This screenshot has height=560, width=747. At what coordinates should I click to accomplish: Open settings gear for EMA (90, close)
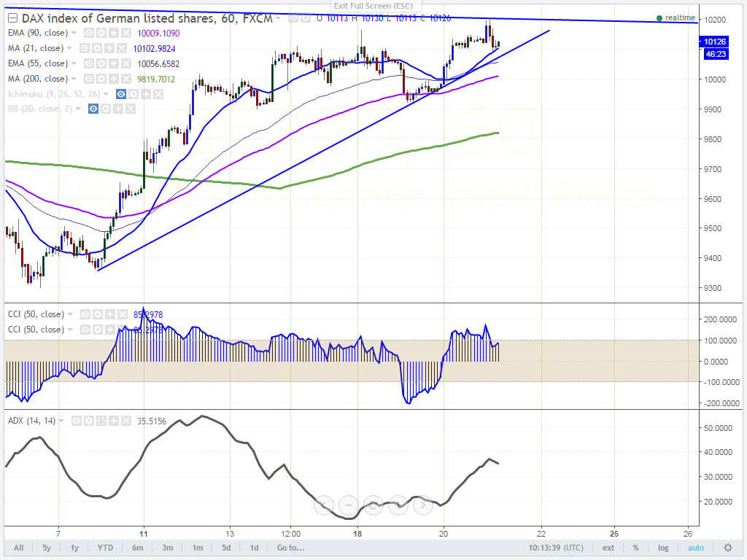click(x=101, y=33)
